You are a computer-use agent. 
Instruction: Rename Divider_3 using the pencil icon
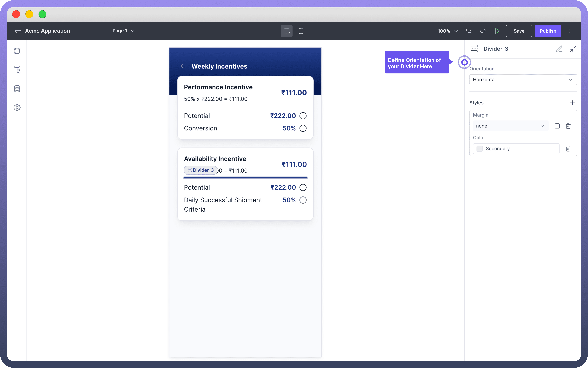[559, 49]
